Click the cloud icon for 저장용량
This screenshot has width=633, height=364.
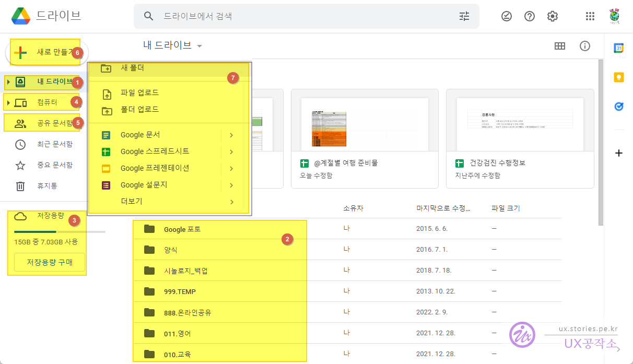pos(20,216)
